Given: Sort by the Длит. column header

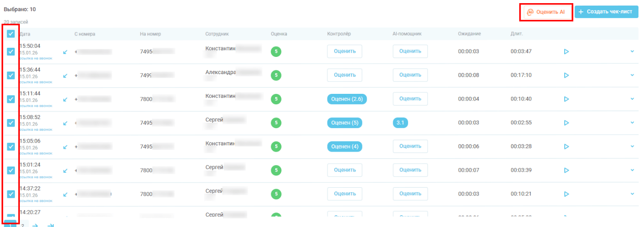Looking at the screenshot, I should click(517, 34).
